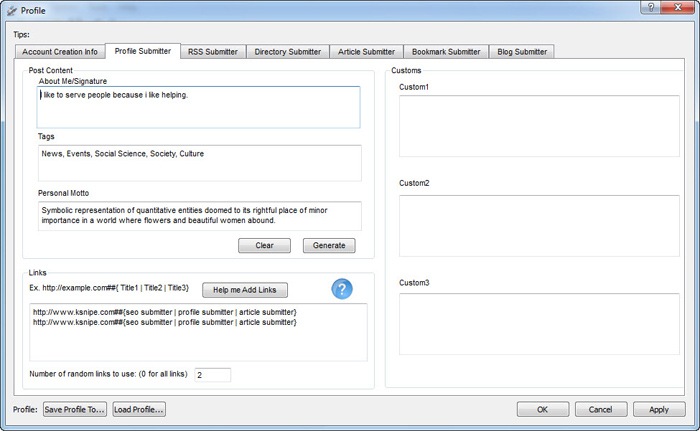Click inside the Links text area

point(198,332)
